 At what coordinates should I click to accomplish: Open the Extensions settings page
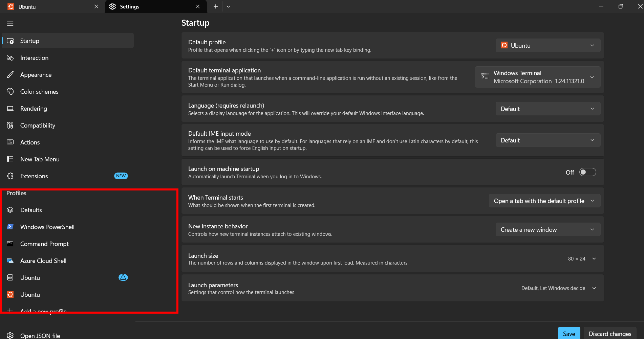point(68,176)
